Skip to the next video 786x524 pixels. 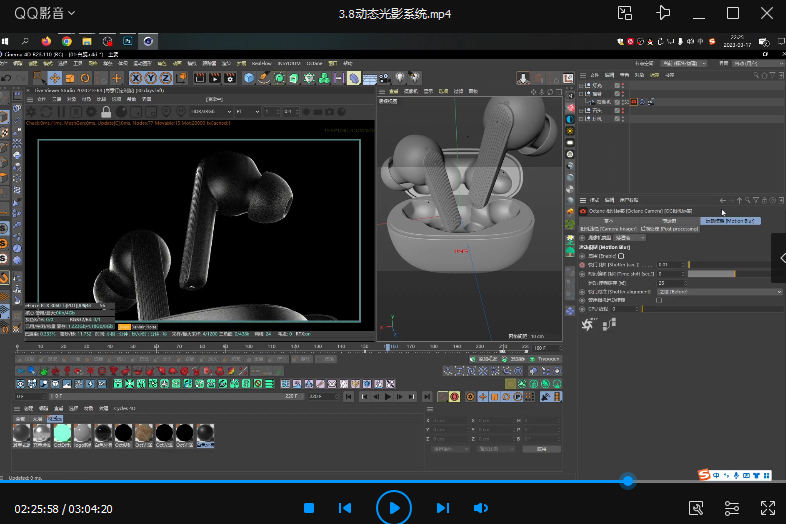click(x=443, y=508)
